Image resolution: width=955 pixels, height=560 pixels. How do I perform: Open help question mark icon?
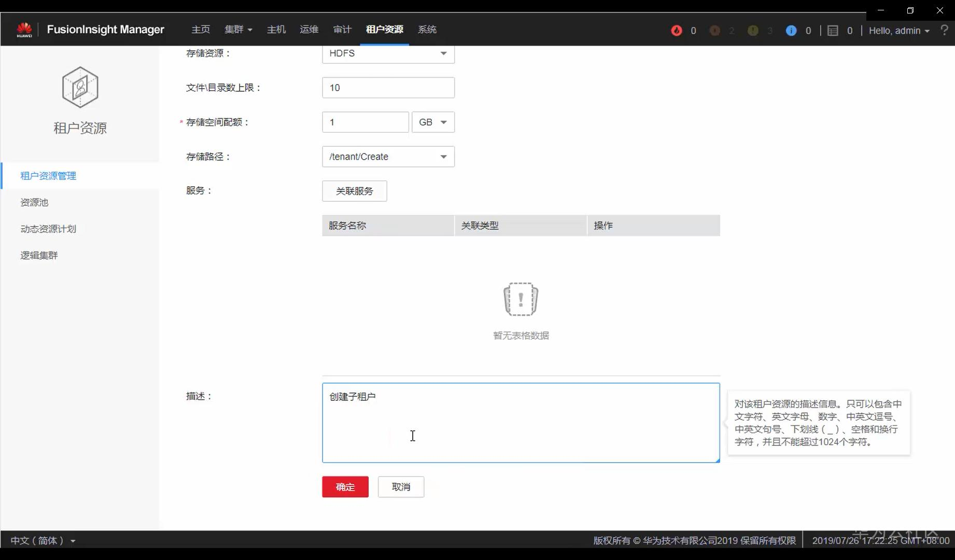tap(944, 30)
